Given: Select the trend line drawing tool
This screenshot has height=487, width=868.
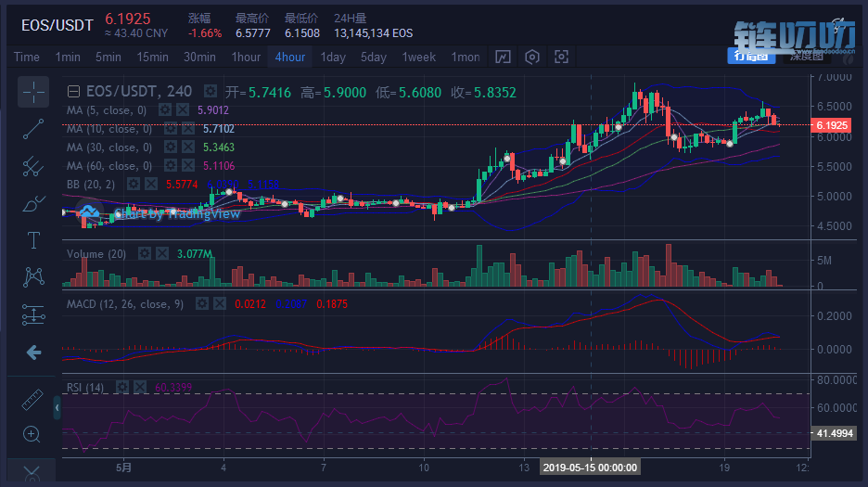Looking at the screenshot, I should point(33,129).
